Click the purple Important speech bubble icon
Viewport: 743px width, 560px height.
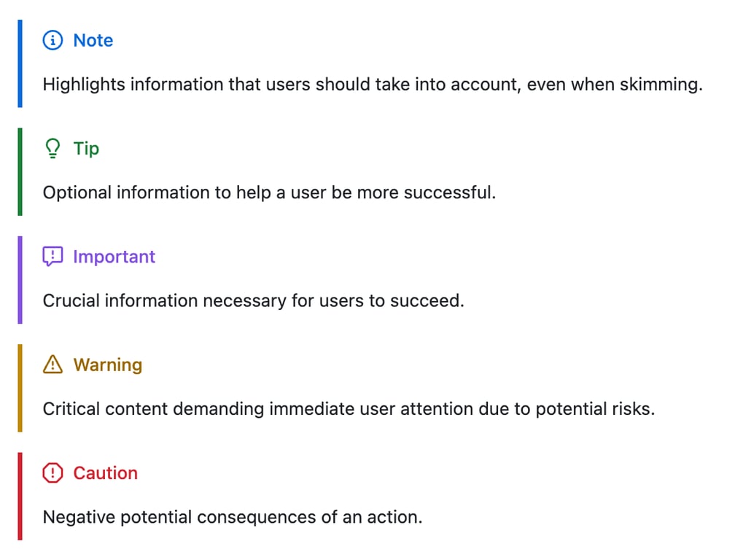[52, 257]
